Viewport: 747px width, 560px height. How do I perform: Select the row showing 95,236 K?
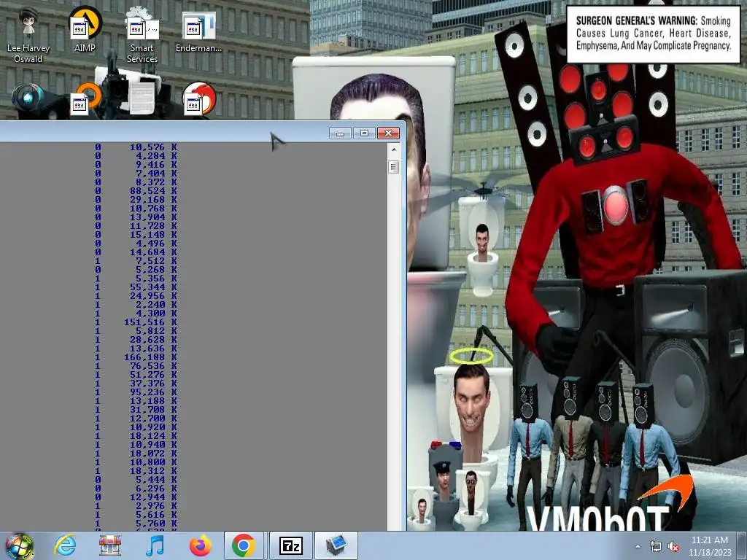(x=136, y=392)
